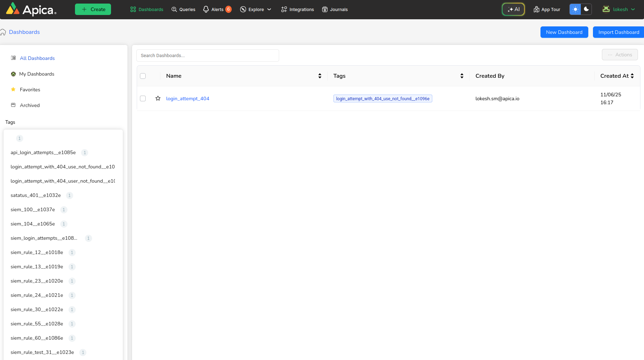Click the home icon in breadcrumb
This screenshot has width=644, height=360.
pyautogui.click(x=3, y=32)
